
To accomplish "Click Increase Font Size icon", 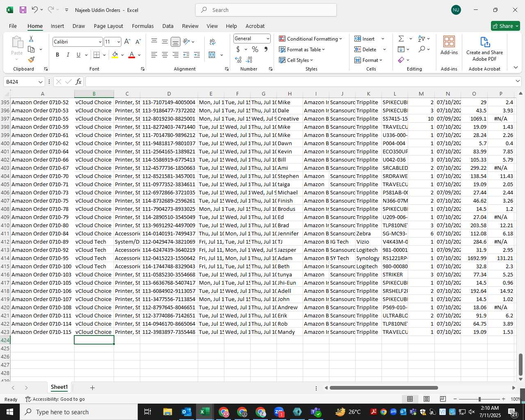I will 127,41.
